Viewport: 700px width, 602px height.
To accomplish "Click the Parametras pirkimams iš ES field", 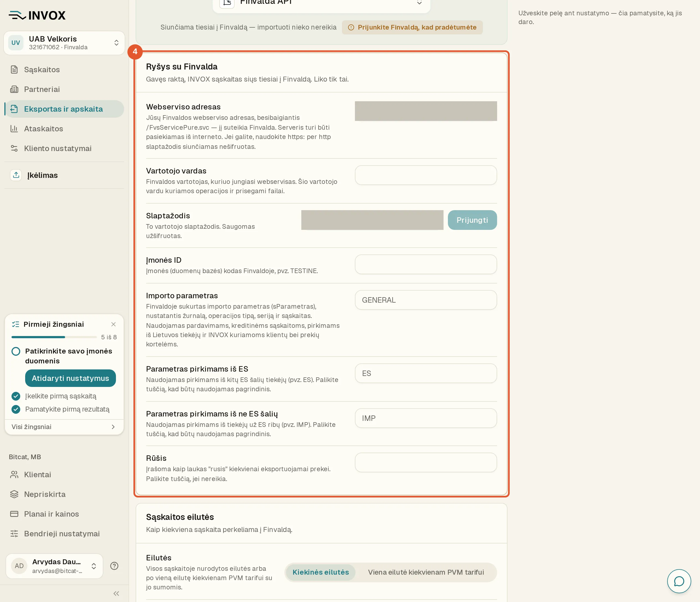I will pyautogui.click(x=426, y=373).
